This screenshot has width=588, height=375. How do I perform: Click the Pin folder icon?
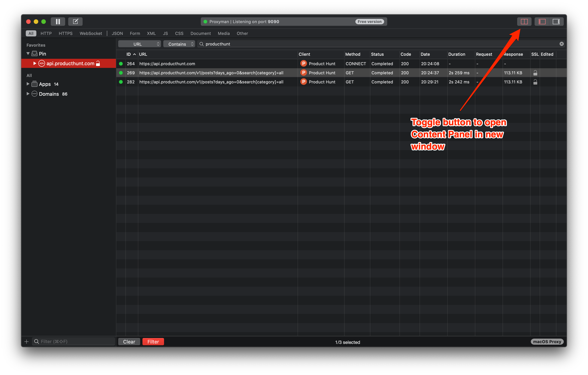(x=34, y=53)
